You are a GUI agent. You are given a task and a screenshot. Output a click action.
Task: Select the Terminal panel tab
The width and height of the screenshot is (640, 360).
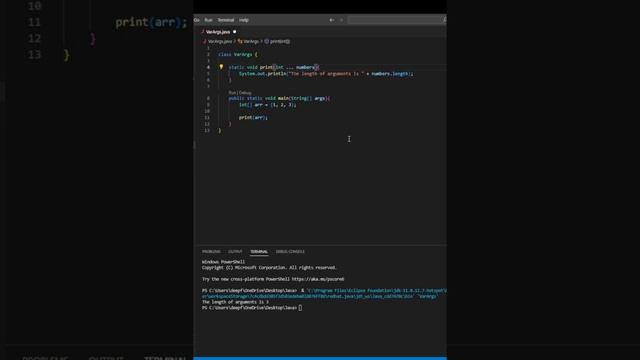coord(259,251)
